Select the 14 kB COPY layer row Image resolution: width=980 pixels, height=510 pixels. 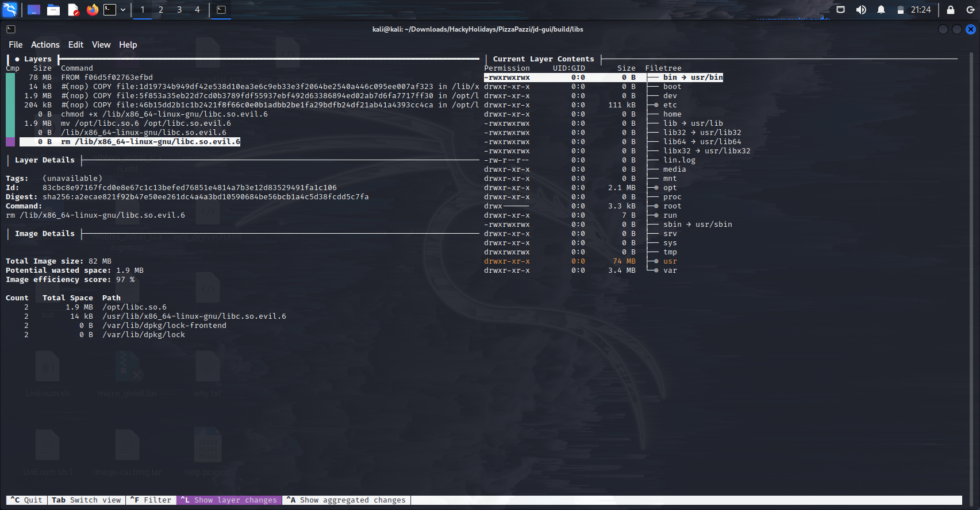click(x=249, y=87)
